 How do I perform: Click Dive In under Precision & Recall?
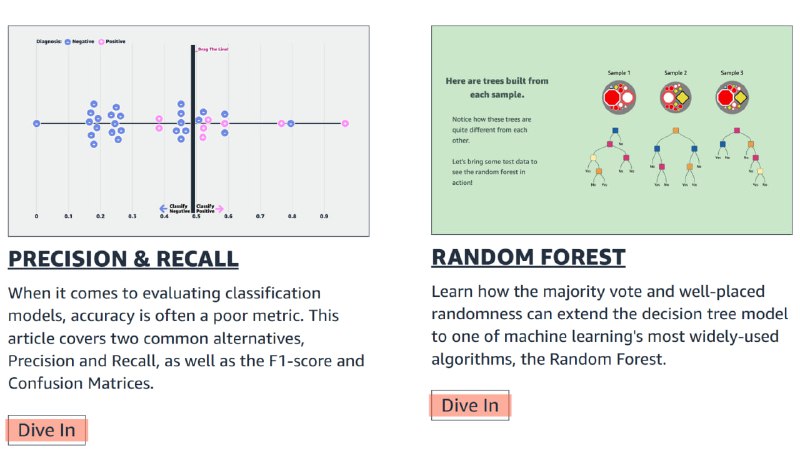point(46,430)
